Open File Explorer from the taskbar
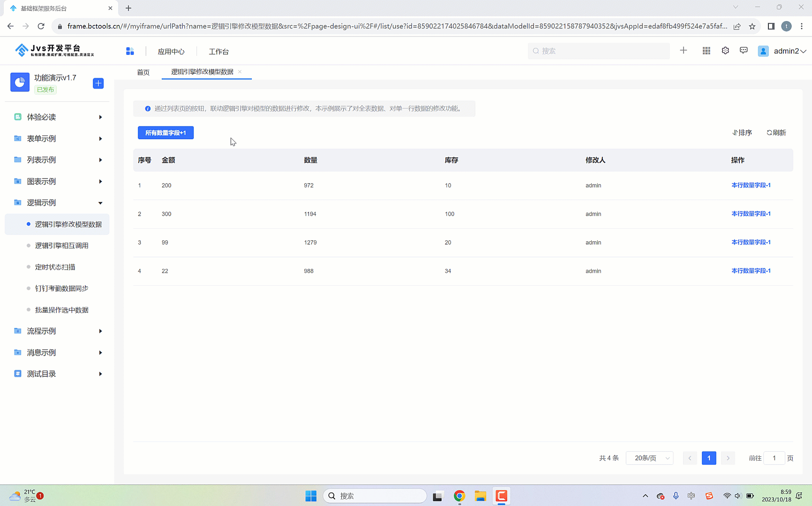The image size is (812, 506). tap(480, 496)
